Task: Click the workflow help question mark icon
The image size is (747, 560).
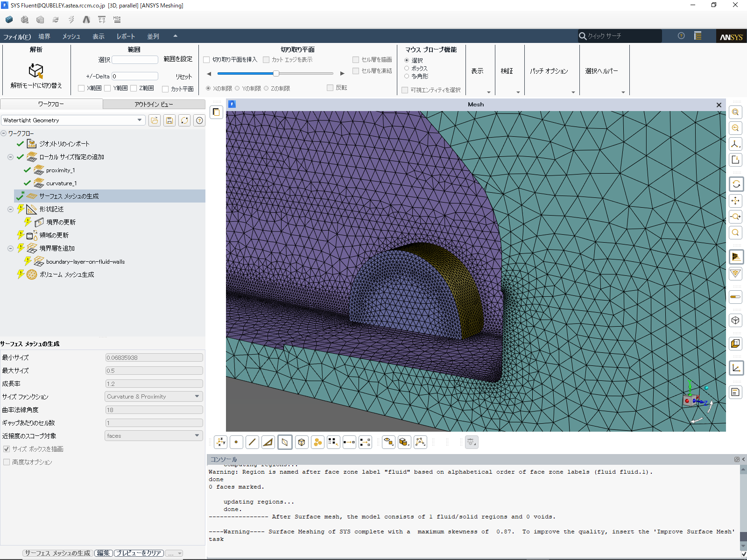Action: pos(199,120)
